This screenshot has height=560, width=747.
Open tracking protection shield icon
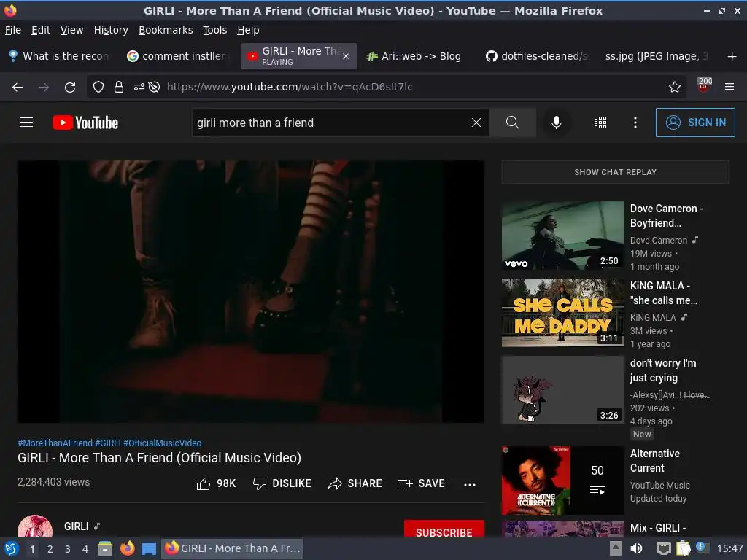(x=98, y=87)
